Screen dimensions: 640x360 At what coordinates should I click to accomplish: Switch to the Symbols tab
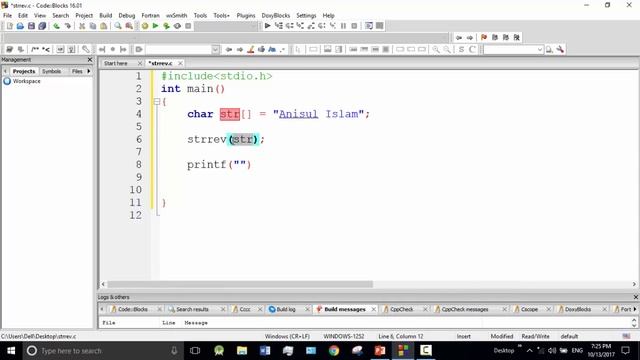pos(51,71)
